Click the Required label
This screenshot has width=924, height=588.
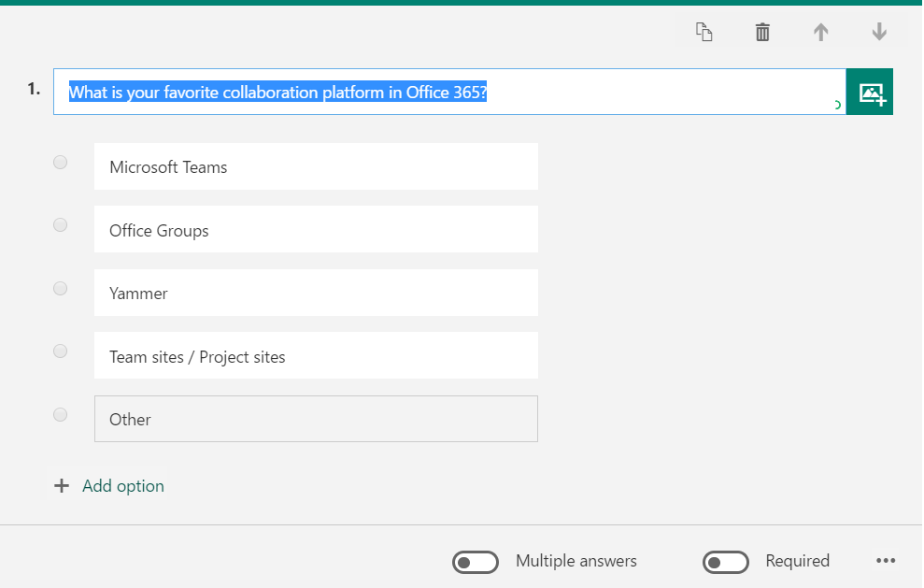pyautogui.click(x=797, y=561)
